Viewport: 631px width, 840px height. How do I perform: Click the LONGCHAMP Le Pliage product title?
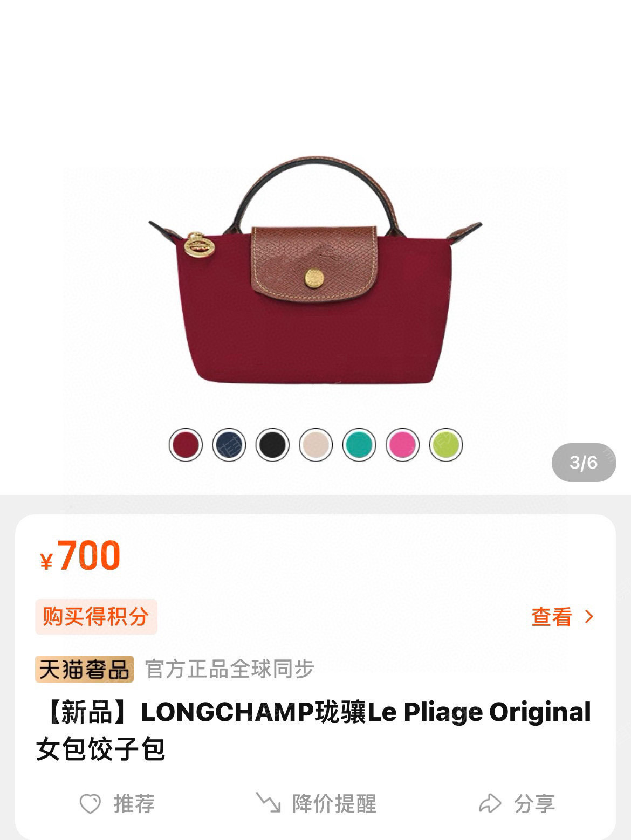coord(314,731)
